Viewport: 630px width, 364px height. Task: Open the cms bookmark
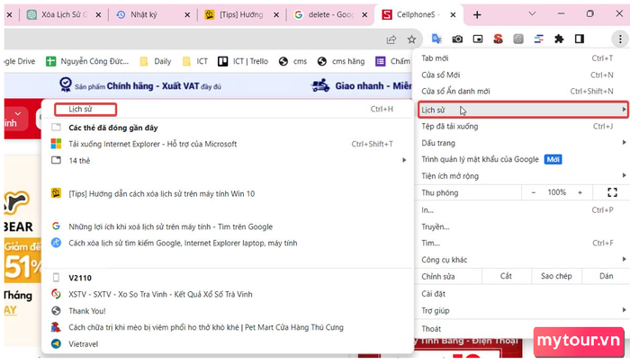(x=292, y=61)
